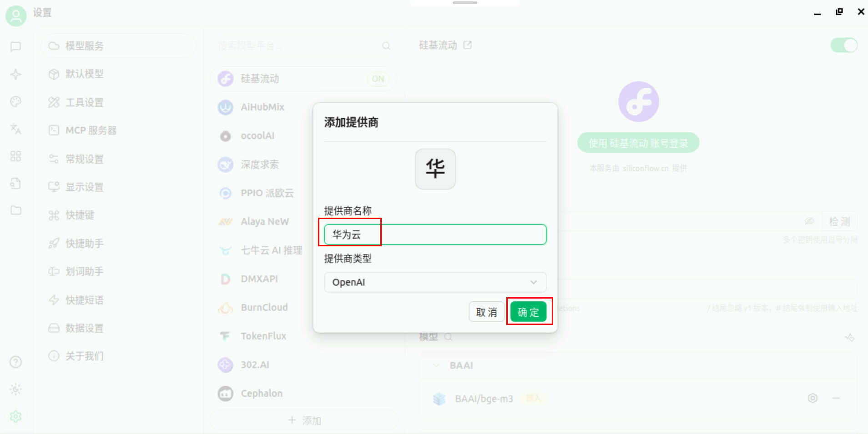Click the 模型 search magnifier icon
The height and width of the screenshot is (434, 868).
pyautogui.click(x=448, y=337)
